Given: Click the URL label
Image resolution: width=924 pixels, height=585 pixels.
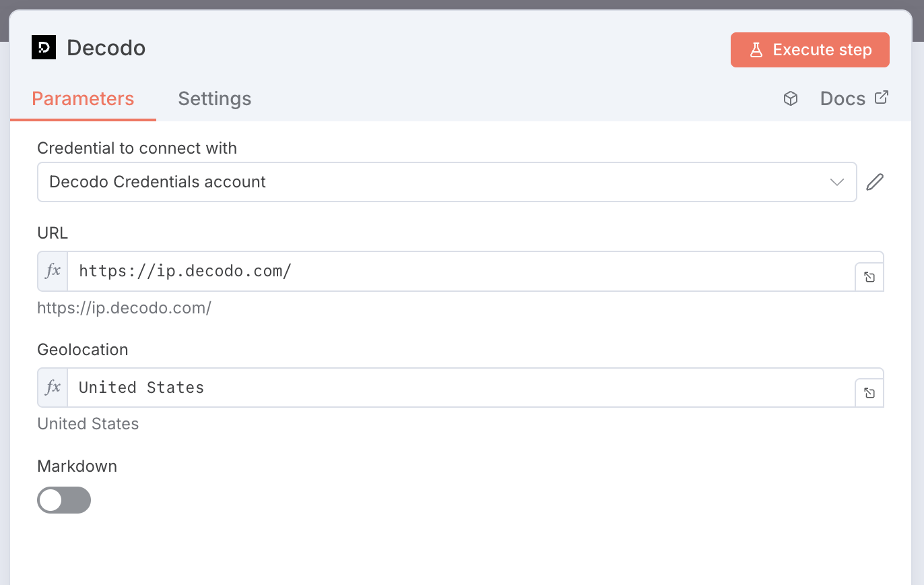Looking at the screenshot, I should click(53, 233).
